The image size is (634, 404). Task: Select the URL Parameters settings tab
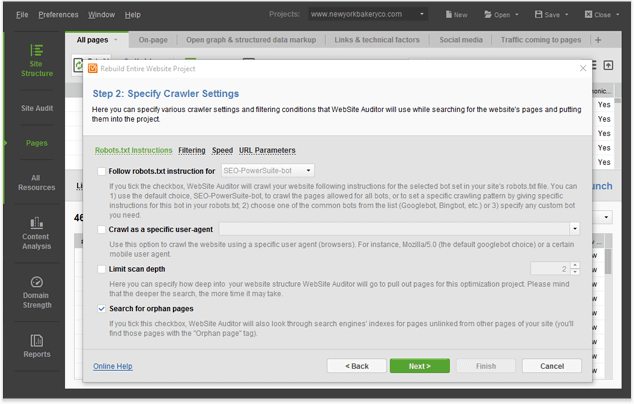tap(267, 150)
